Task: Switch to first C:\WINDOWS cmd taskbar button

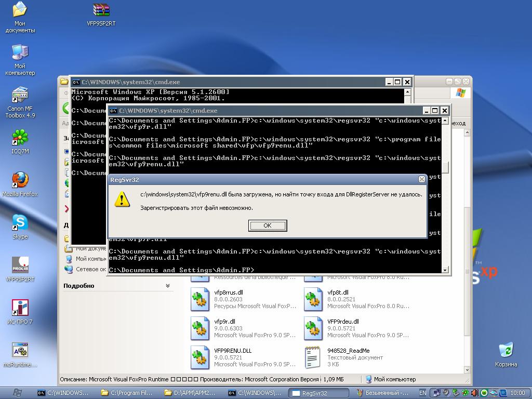Action: pyautogui.click(x=64, y=393)
